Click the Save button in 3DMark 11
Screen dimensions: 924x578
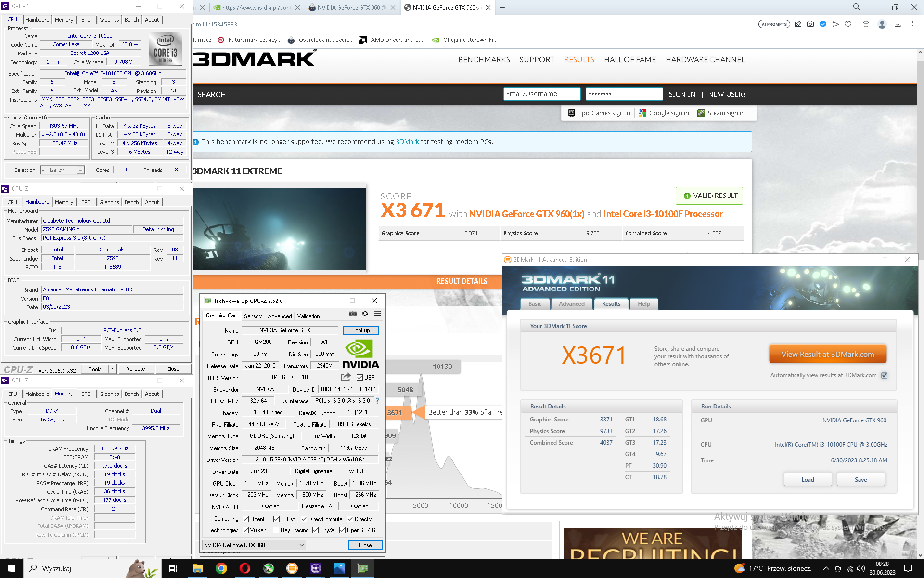pos(861,479)
